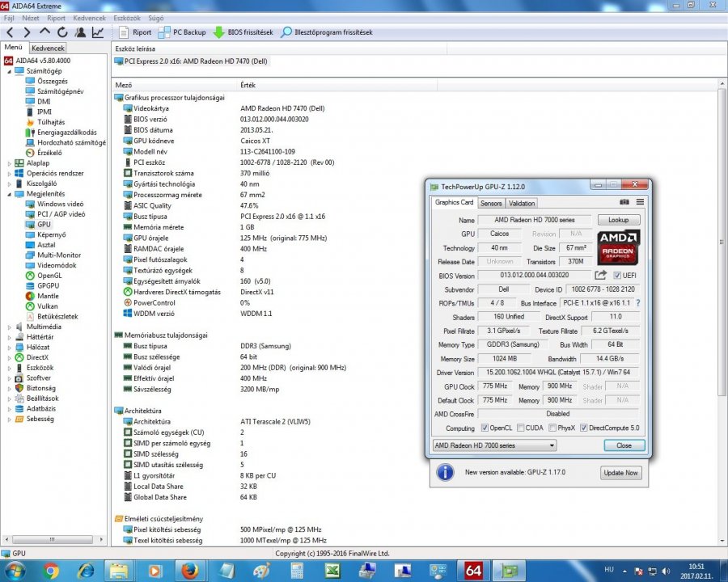Open Google Chrome from the taskbar
This screenshot has width=728, height=582.
(x=51, y=571)
